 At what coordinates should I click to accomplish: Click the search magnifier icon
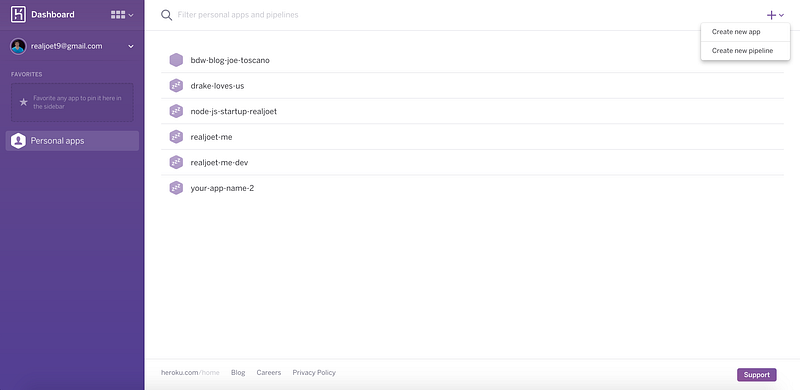[166, 15]
